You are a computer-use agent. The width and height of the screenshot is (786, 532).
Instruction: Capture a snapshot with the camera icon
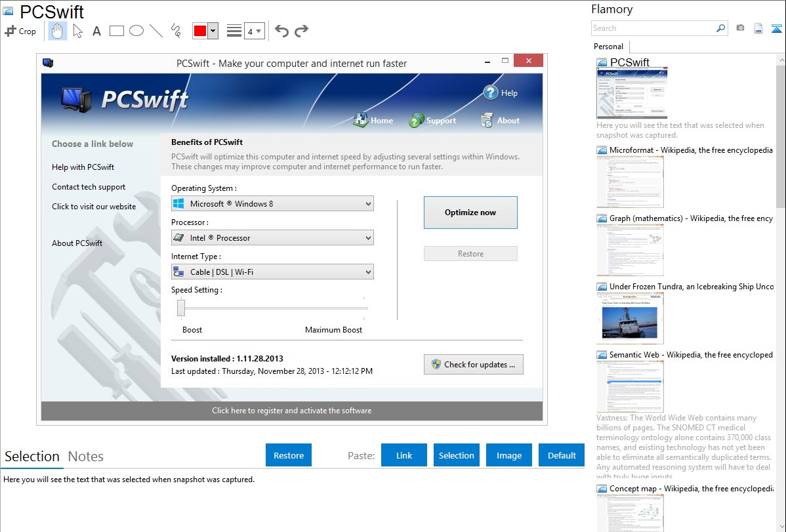[740, 28]
